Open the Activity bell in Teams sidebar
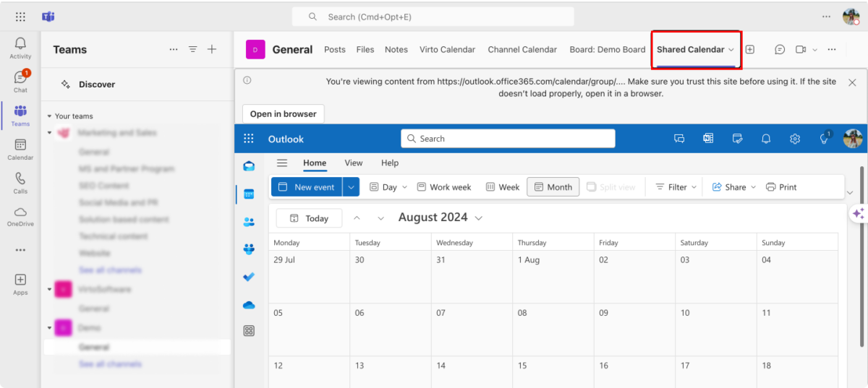This screenshot has height=388, width=868. pos(20,48)
